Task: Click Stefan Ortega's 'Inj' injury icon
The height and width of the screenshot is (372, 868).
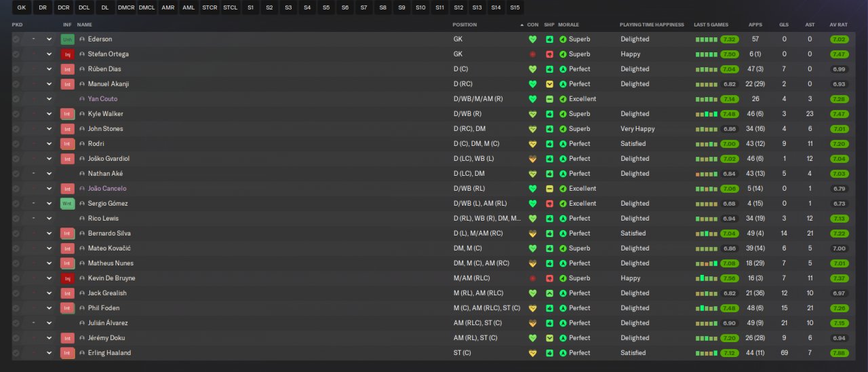Action: [67, 54]
